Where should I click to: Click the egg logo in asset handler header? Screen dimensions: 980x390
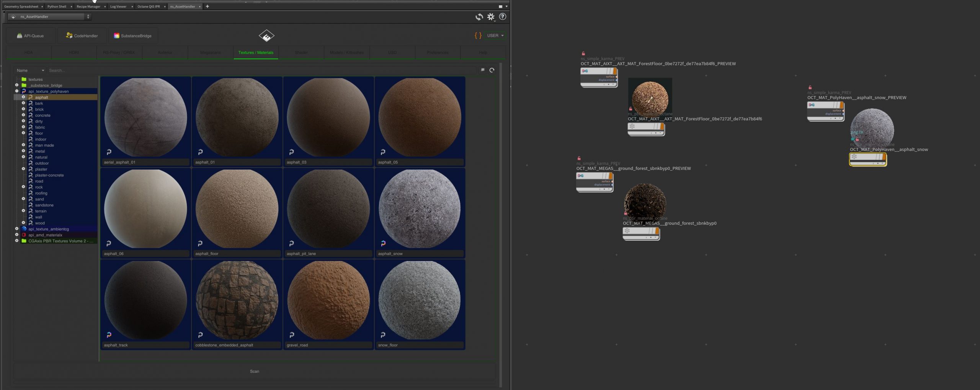(266, 36)
